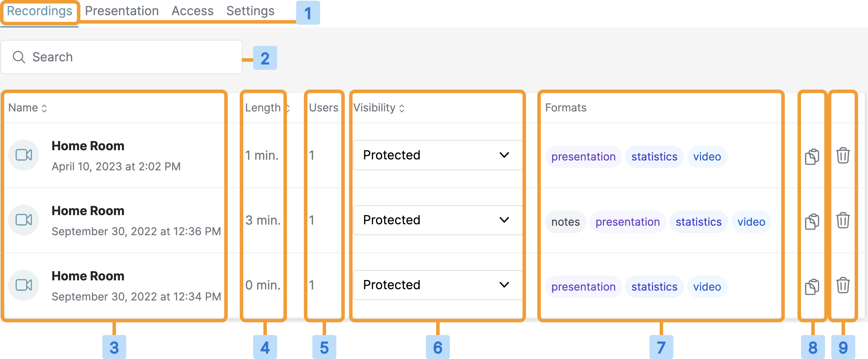Click camera icon of 12:36 PM recording
Screen dimensions: 868x359
click(x=24, y=220)
